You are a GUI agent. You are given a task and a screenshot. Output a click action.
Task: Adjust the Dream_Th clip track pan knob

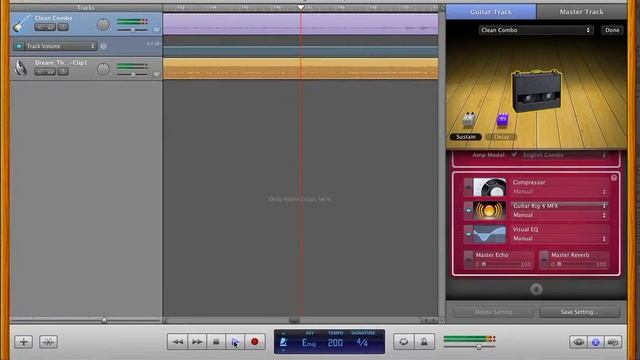pos(103,69)
